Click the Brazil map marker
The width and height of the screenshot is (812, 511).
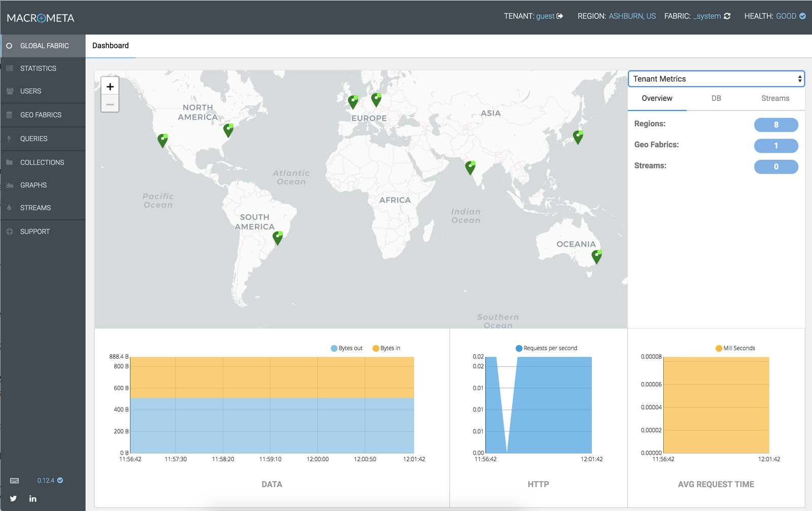[278, 238]
